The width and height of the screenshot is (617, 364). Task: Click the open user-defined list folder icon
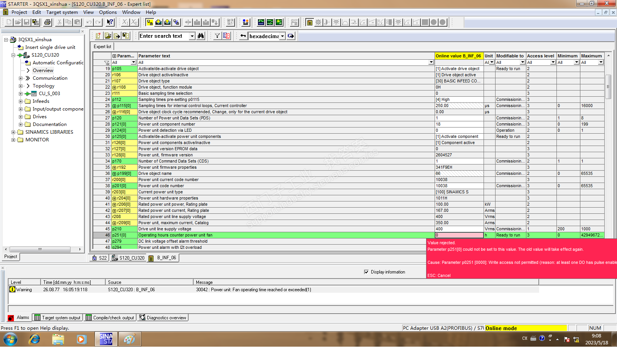coord(108,36)
